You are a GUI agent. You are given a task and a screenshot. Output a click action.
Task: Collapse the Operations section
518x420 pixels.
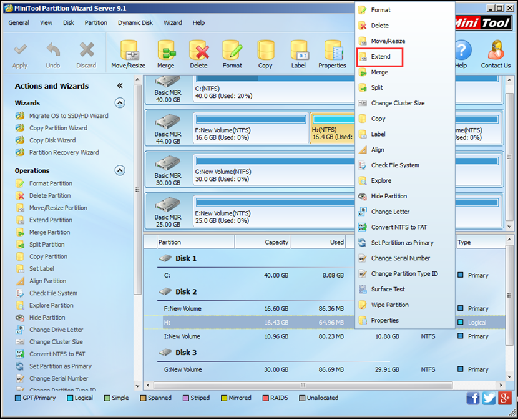click(120, 170)
